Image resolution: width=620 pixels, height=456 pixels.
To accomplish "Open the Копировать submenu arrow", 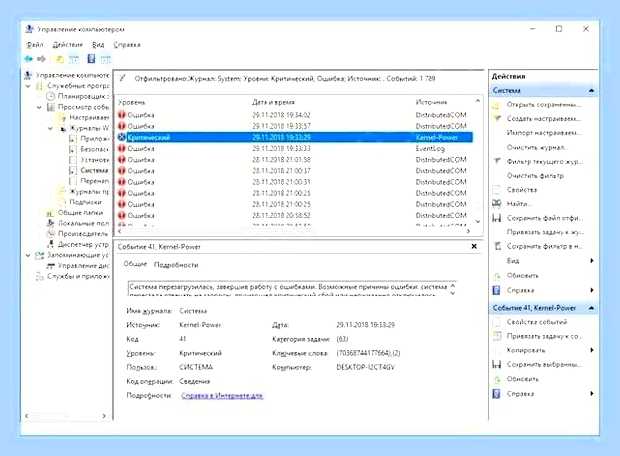I will tap(592, 350).
